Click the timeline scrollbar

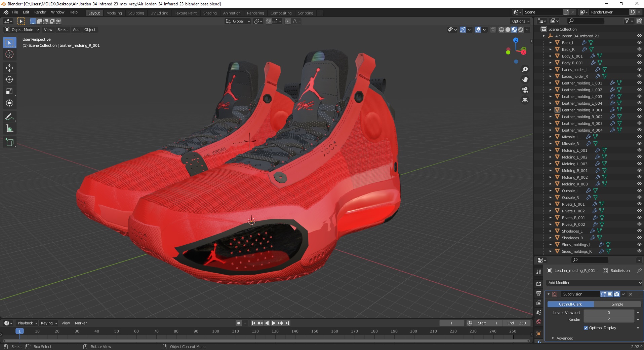coord(266,341)
